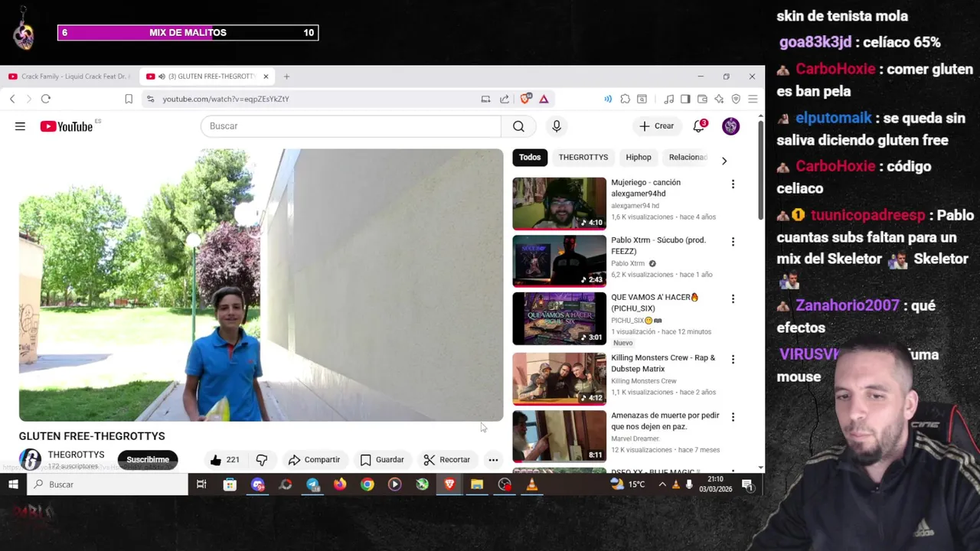Open the YouTube hamburger guide menu
Screen dimensions: 980x551
[20, 126]
